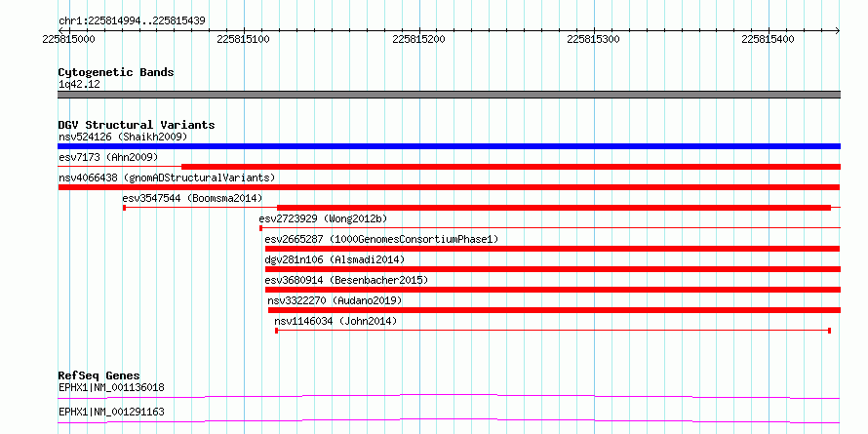Viewport: 868px width, 434px height.
Task: Open the EPHX1|NM_001291163 transcript label
Action: (x=111, y=412)
